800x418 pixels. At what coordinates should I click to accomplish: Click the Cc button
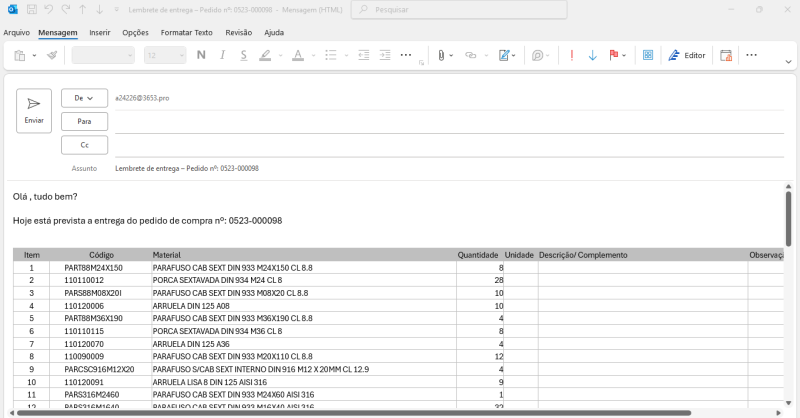(x=84, y=145)
